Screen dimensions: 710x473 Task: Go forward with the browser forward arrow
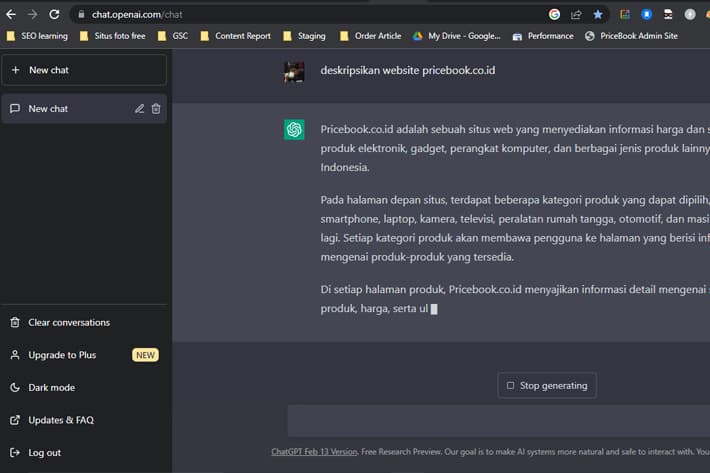32,14
